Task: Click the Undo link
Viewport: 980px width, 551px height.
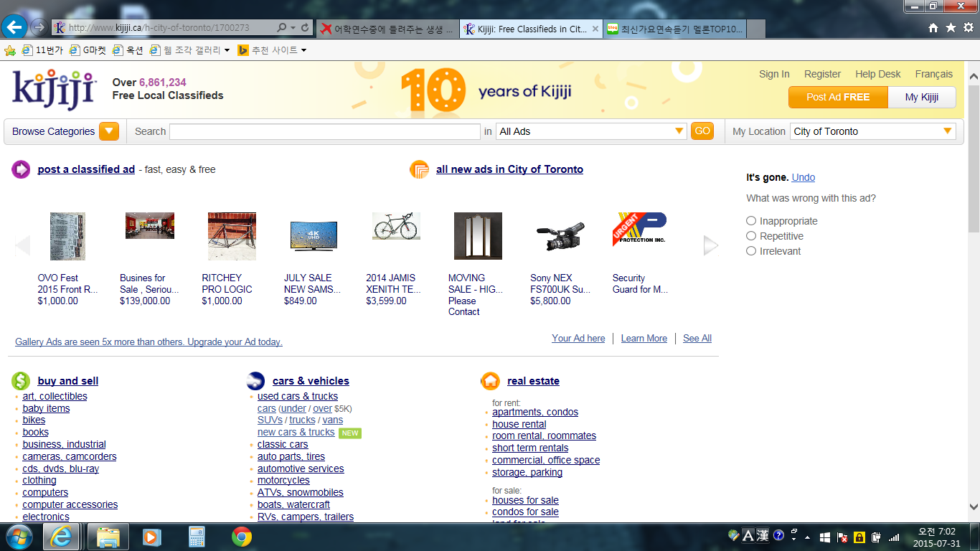Action: click(803, 177)
